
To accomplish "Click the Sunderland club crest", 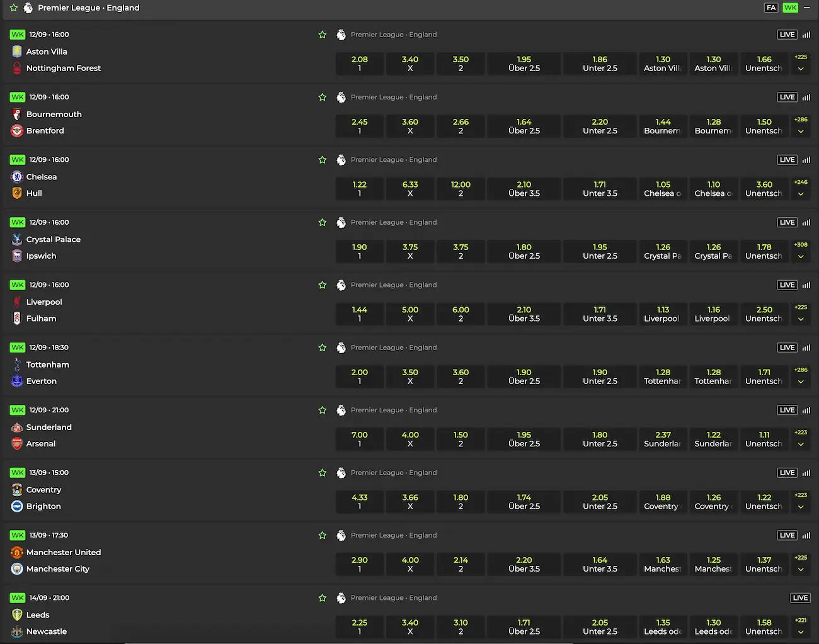I will pyautogui.click(x=17, y=427).
